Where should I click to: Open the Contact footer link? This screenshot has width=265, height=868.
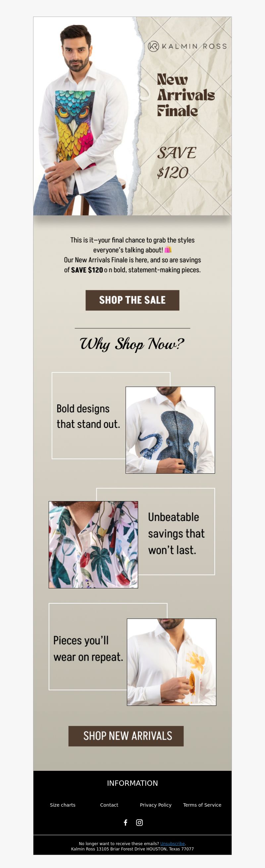tap(109, 805)
